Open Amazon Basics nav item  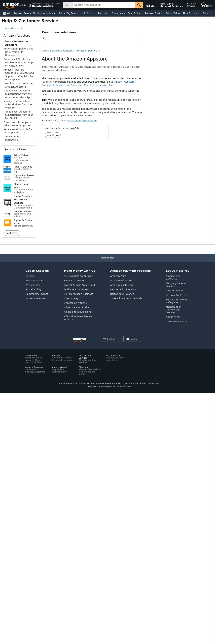pos(153,13)
